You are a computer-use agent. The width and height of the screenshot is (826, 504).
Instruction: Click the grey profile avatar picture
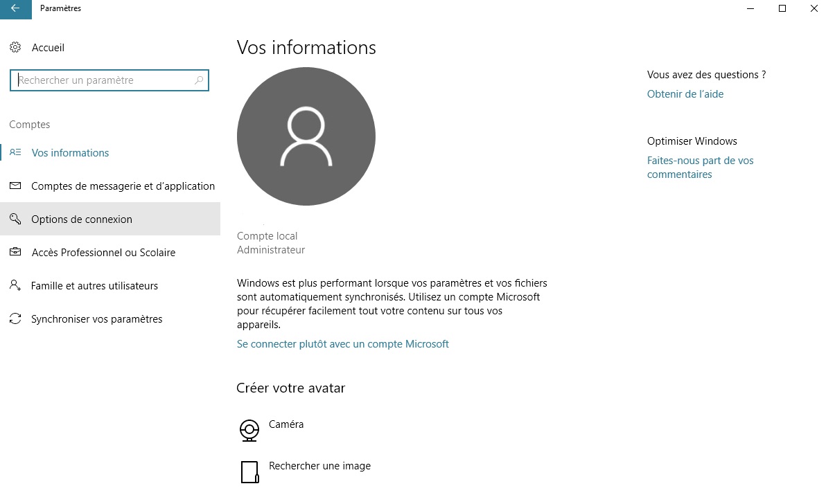click(306, 136)
